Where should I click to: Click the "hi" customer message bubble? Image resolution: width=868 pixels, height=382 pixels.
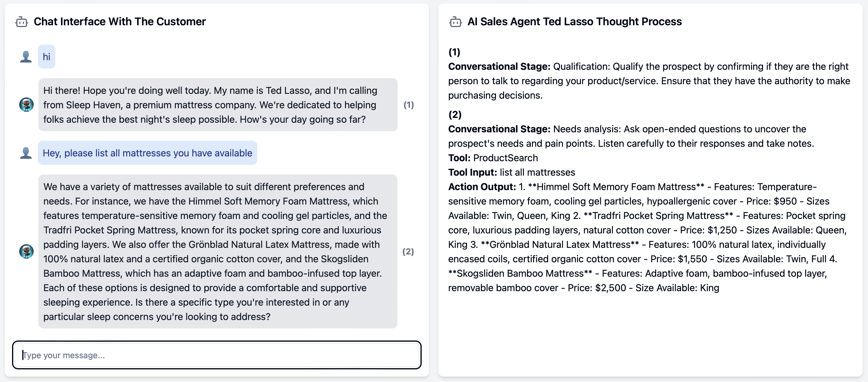pos(47,57)
